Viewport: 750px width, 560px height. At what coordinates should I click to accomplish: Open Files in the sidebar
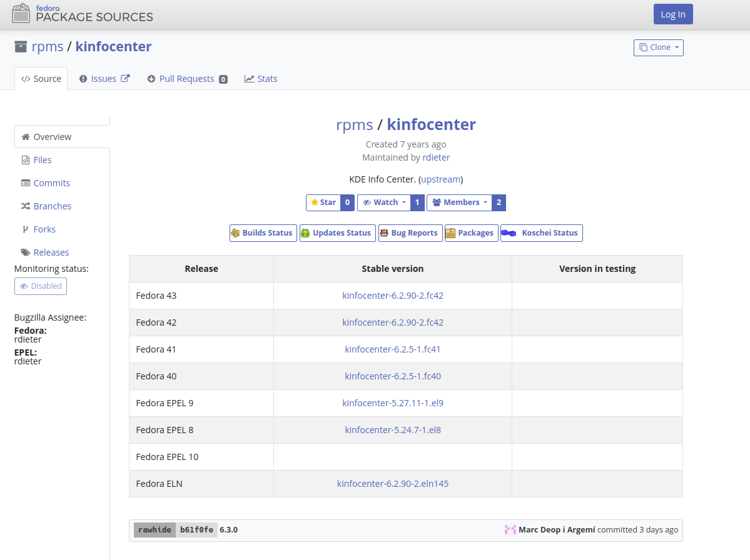point(62,159)
